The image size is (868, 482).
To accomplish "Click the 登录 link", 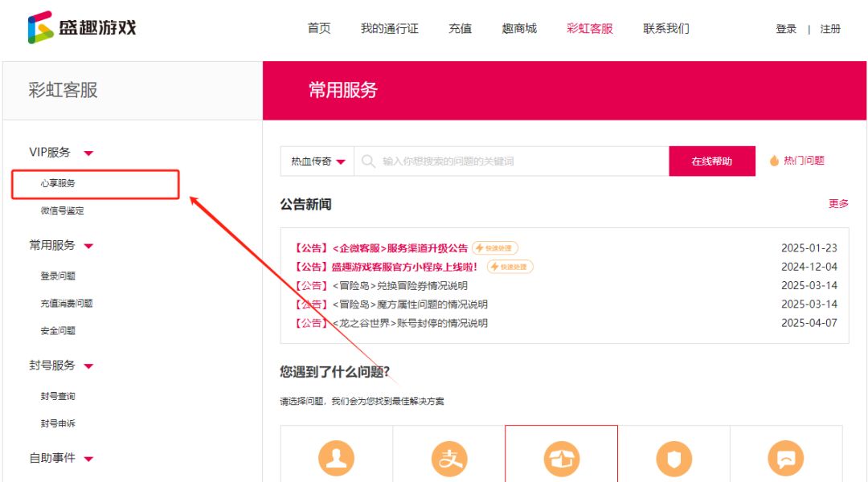I will click(x=785, y=29).
